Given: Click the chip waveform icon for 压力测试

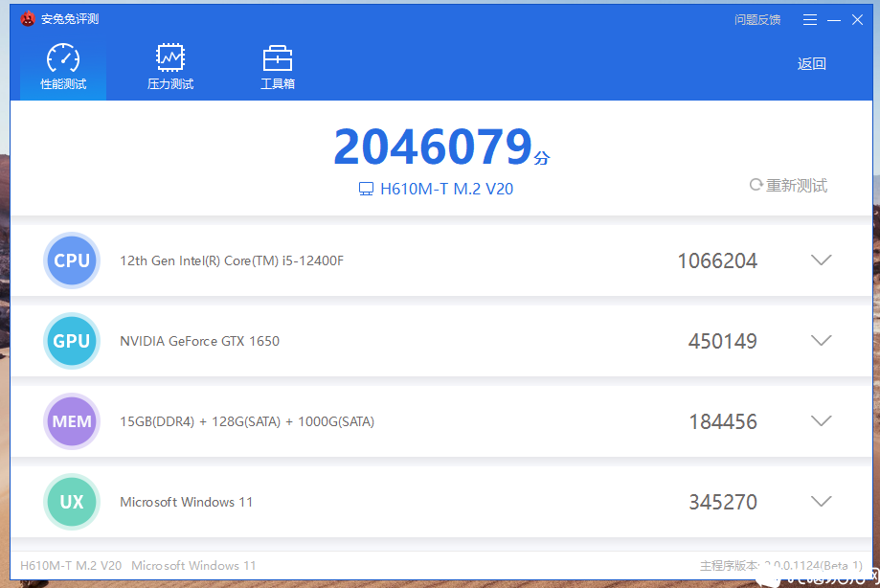Looking at the screenshot, I should click(170, 57).
